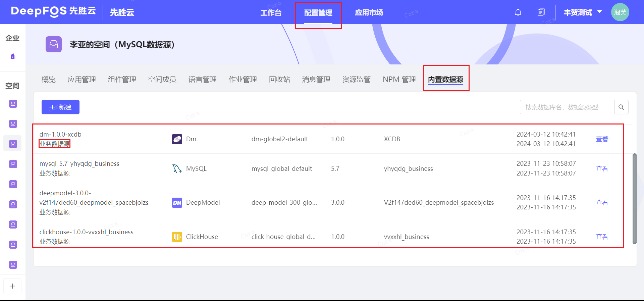This screenshot has height=301, width=644.
Task: Click 查看 for the deepmodel row
Action: [602, 202]
